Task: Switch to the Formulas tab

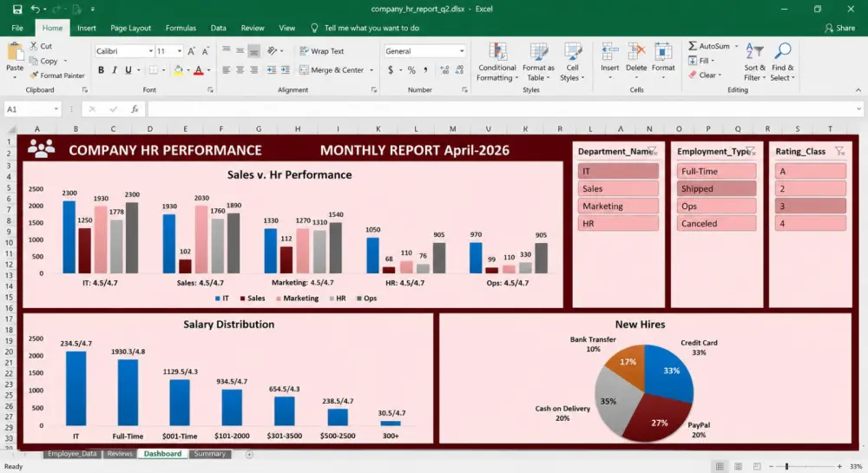Action: coord(181,28)
